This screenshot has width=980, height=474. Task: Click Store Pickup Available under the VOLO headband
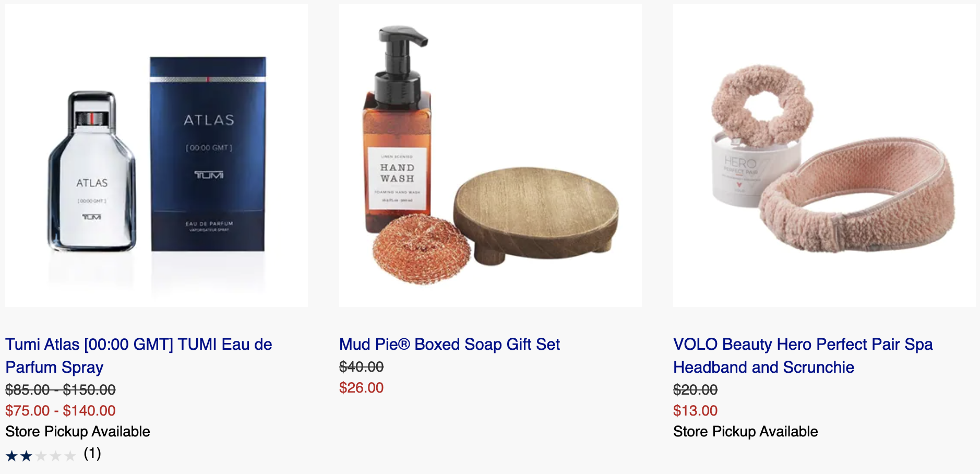point(746,431)
